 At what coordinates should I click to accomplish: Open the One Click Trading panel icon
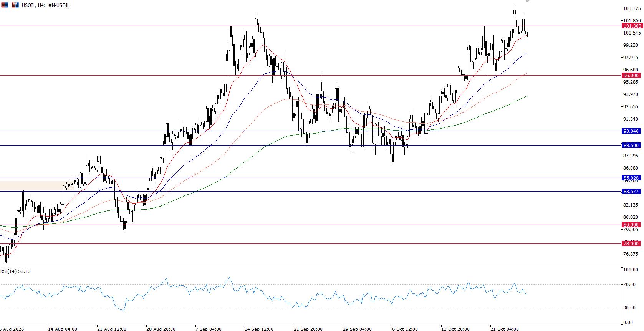(15, 5)
